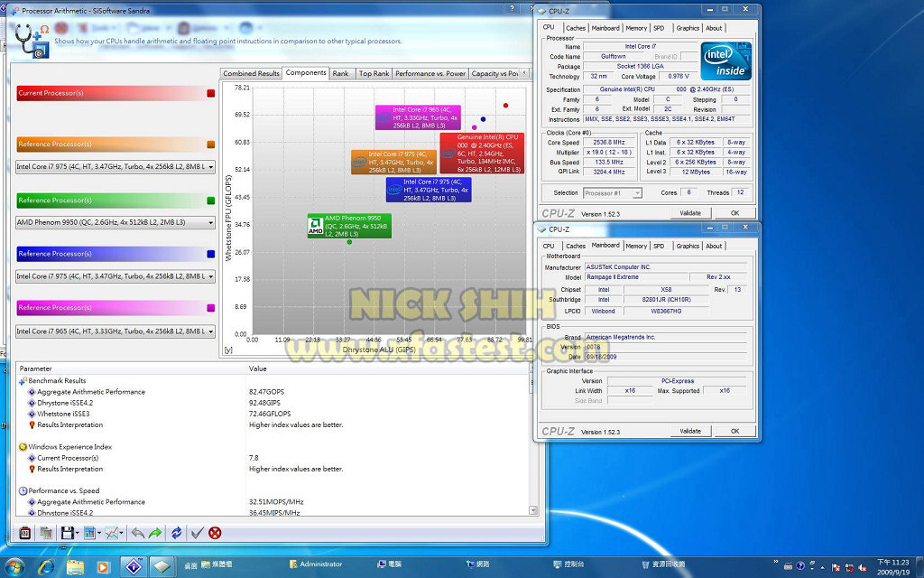Click the red circle cancel icon
This screenshot has height=578, width=924.
coord(215,533)
